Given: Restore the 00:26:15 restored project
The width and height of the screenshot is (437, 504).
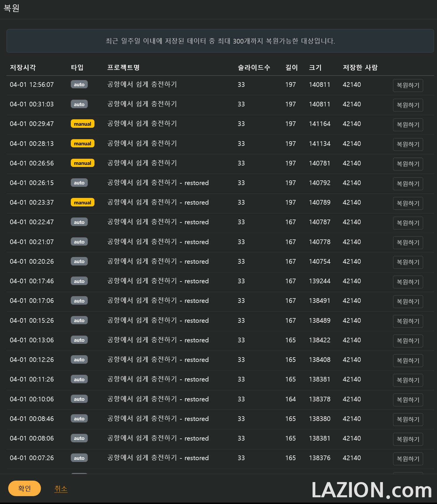Looking at the screenshot, I should 408,184.
